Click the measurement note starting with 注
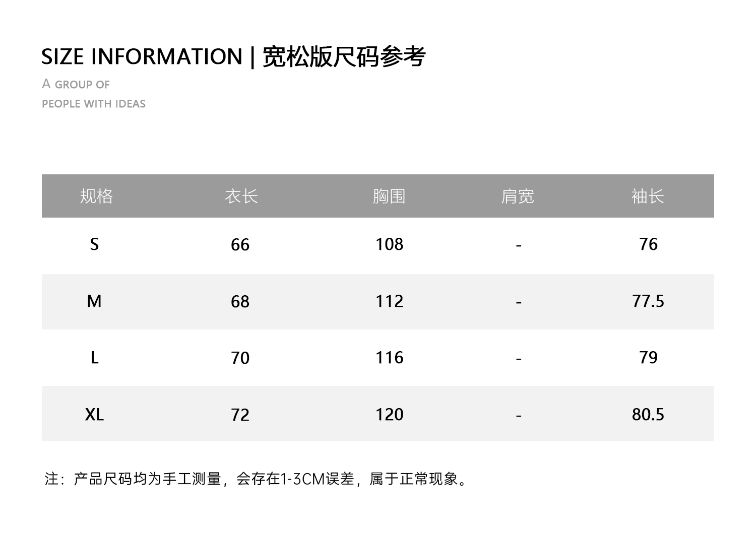This screenshot has width=756, height=534. (x=257, y=479)
